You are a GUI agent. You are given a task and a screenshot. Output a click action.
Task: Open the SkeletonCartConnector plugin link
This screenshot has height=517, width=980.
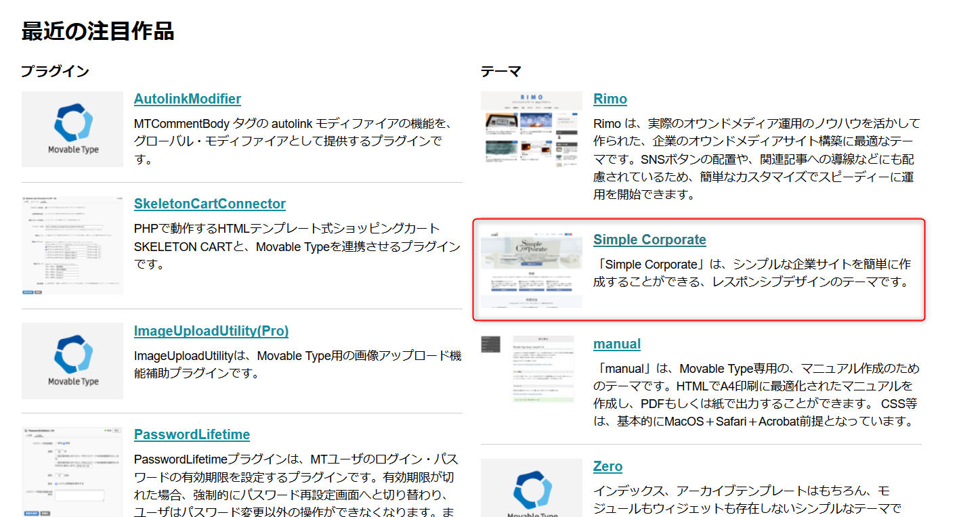pos(209,204)
